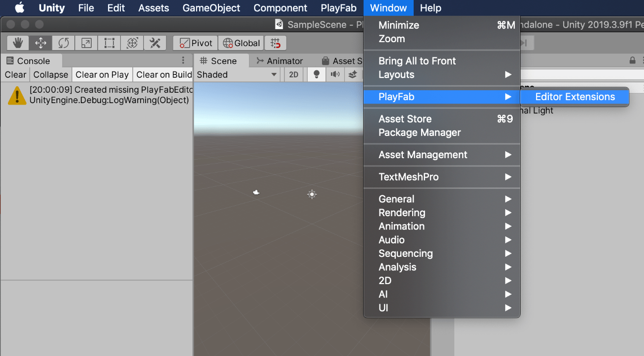
Task: Open custom editor tools icon
Action: tap(155, 43)
